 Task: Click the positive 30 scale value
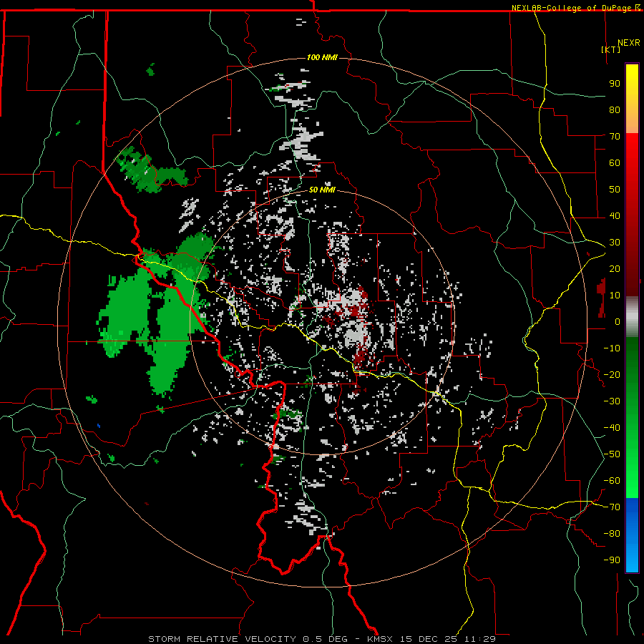point(615,243)
